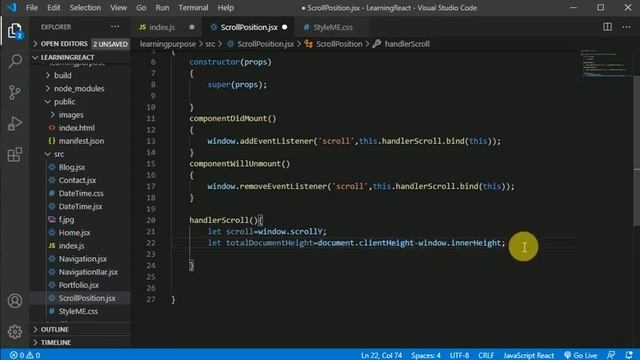640x360 pixels.
Task: Click the code minimap preview
Action: pos(606,63)
